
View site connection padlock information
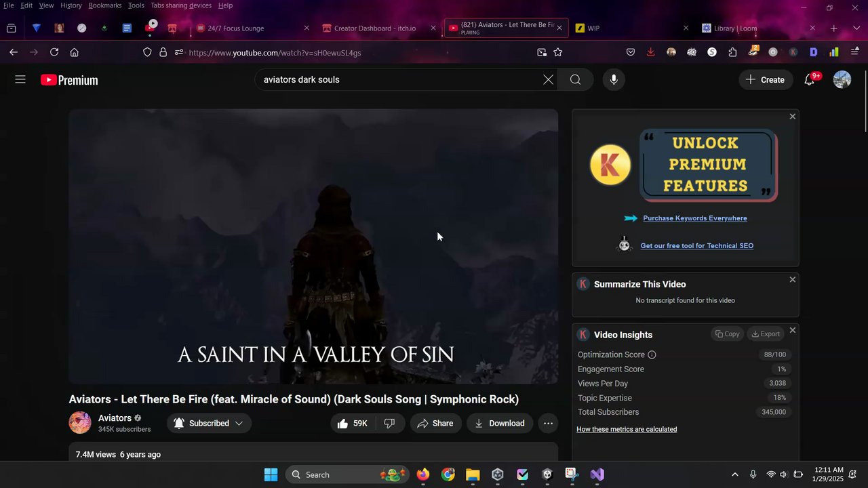click(x=163, y=52)
